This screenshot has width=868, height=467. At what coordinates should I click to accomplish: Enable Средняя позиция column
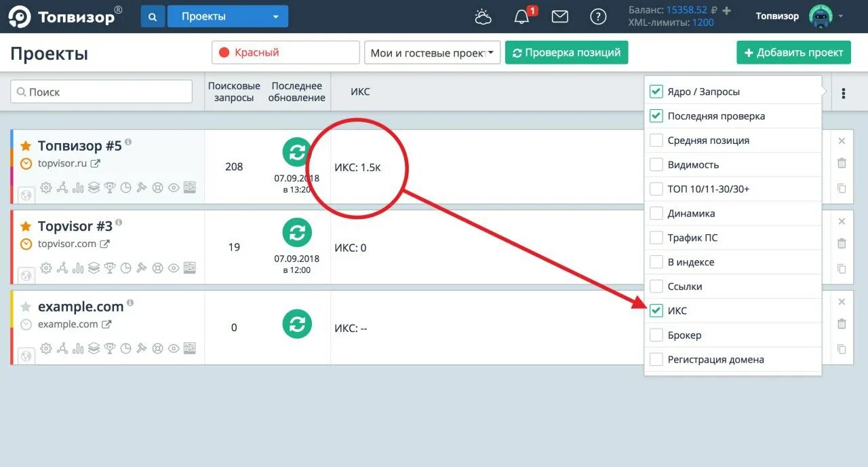pos(656,141)
